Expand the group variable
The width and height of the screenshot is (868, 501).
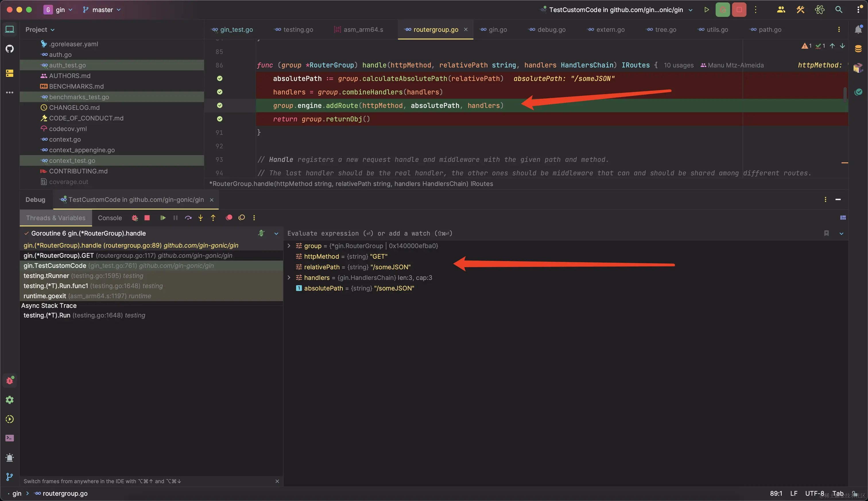(x=289, y=246)
